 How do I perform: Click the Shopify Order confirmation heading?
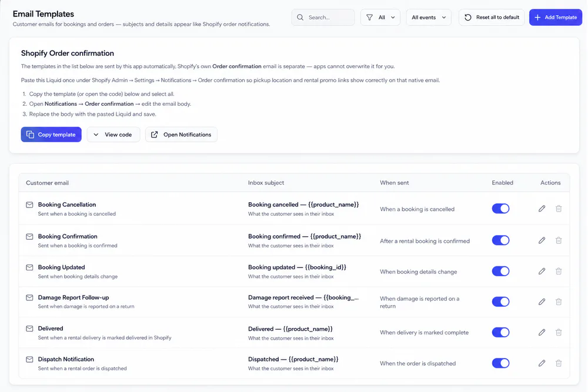click(x=68, y=53)
